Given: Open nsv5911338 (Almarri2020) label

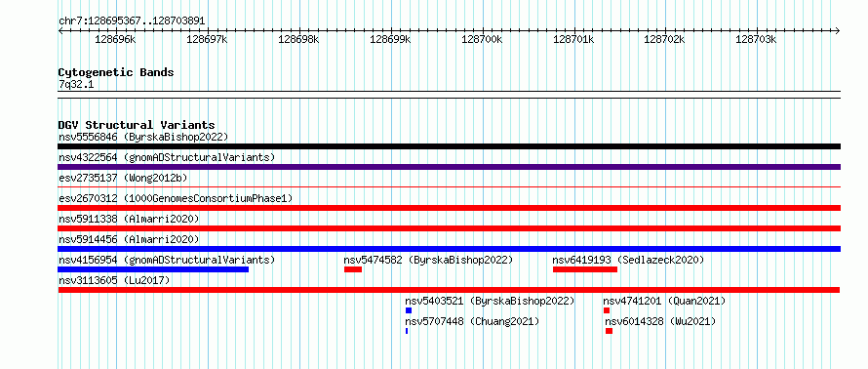Looking at the screenshot, I should pos(129,219).
